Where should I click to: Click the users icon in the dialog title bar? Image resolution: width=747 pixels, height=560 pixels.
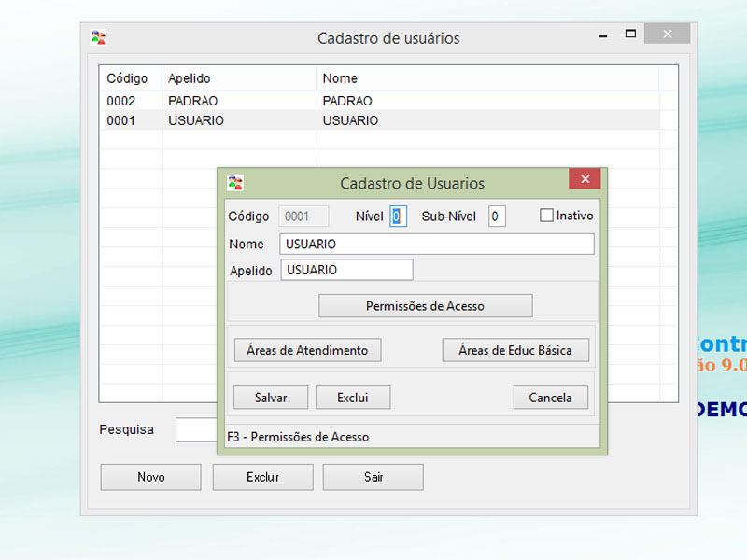235,182
